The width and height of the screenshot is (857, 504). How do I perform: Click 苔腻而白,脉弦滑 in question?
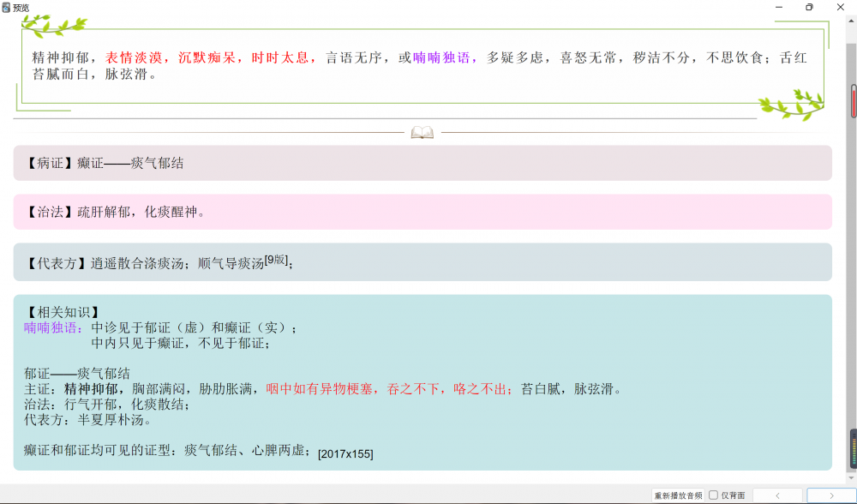pos(94,75)
